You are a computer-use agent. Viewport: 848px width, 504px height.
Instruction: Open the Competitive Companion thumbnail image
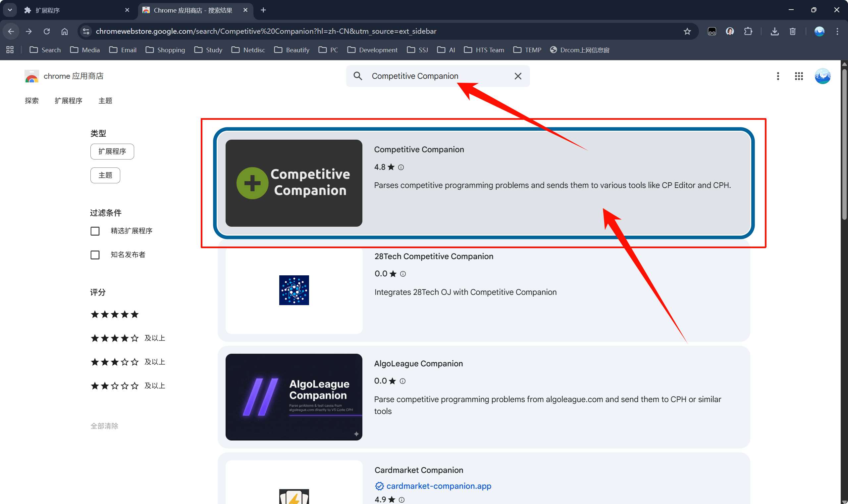click(x=294, y=183)
